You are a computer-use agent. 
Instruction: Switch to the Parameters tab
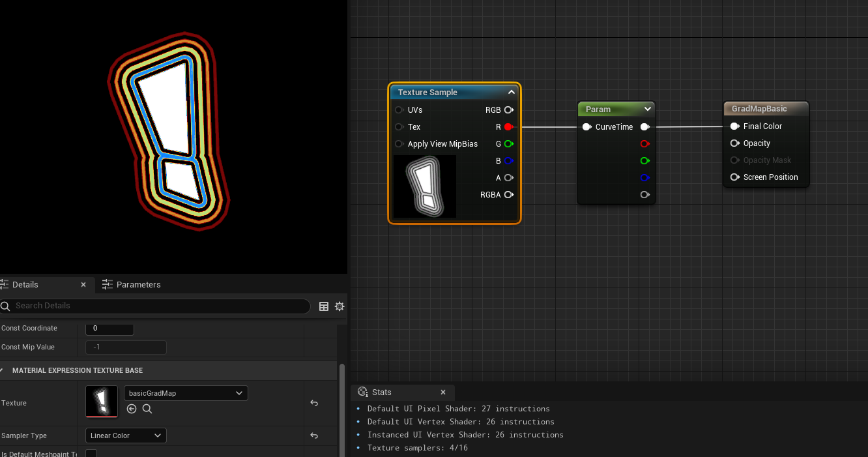(x=132, y=285)
